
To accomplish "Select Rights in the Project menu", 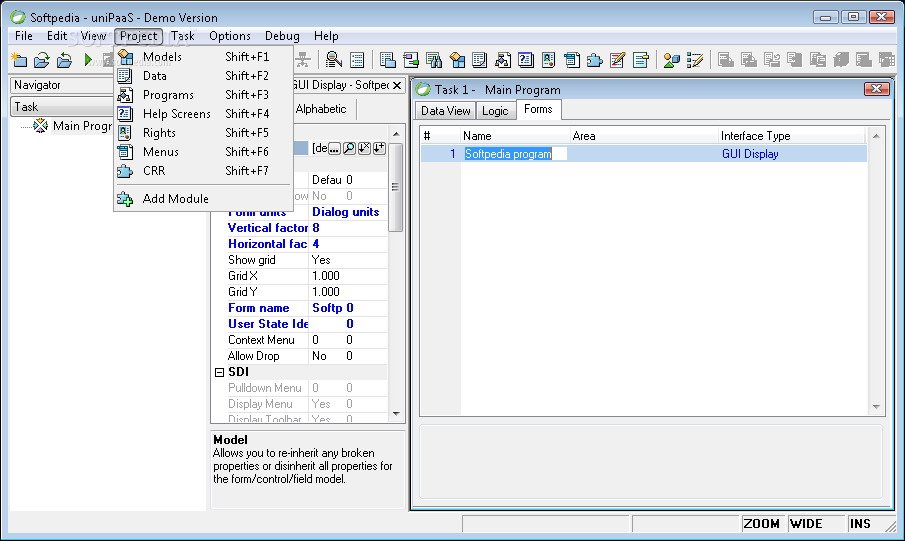I will pyautogui.click(x=202, y=133).
